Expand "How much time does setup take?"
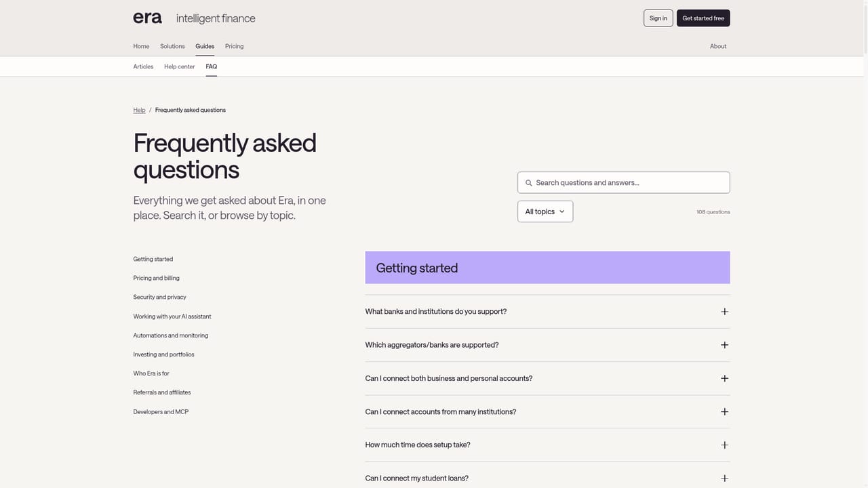The width and height of the screenshot is (868, 488). pyautogui.click(x=547, y=445)
